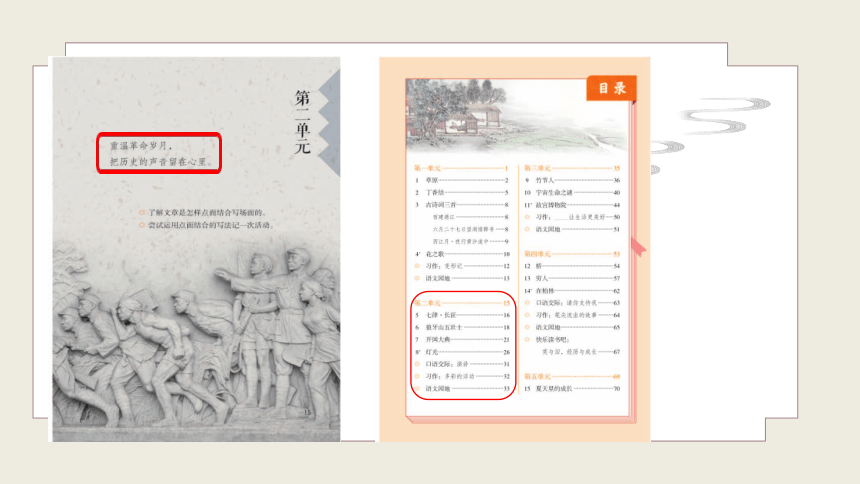Click contents entry 夏天里的成长
Viewport: 860px width, 484px height.
(572, 389)
